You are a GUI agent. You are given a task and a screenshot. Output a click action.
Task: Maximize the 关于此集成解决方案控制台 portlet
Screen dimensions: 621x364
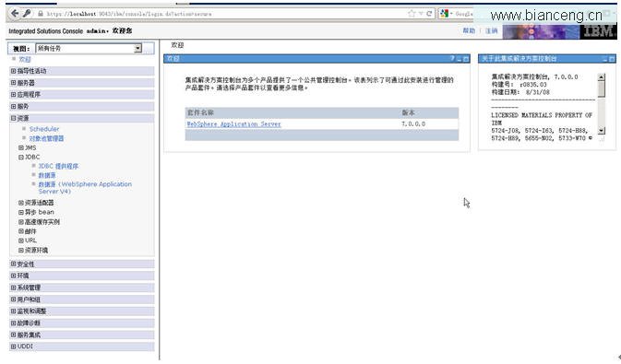612,59
